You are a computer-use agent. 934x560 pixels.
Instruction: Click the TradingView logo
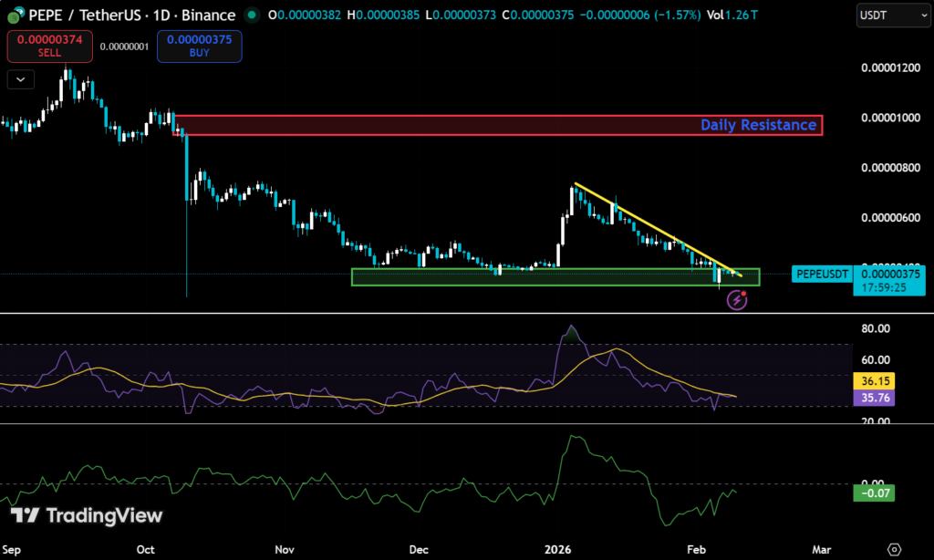click(88, 515)
